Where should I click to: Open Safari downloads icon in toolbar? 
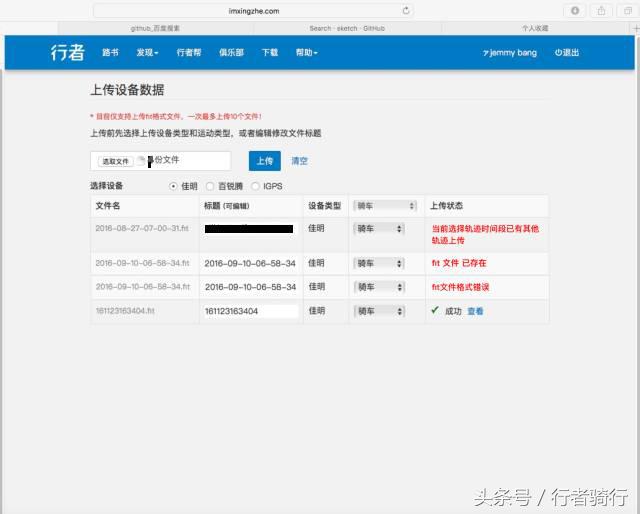(x=575, y=11)
